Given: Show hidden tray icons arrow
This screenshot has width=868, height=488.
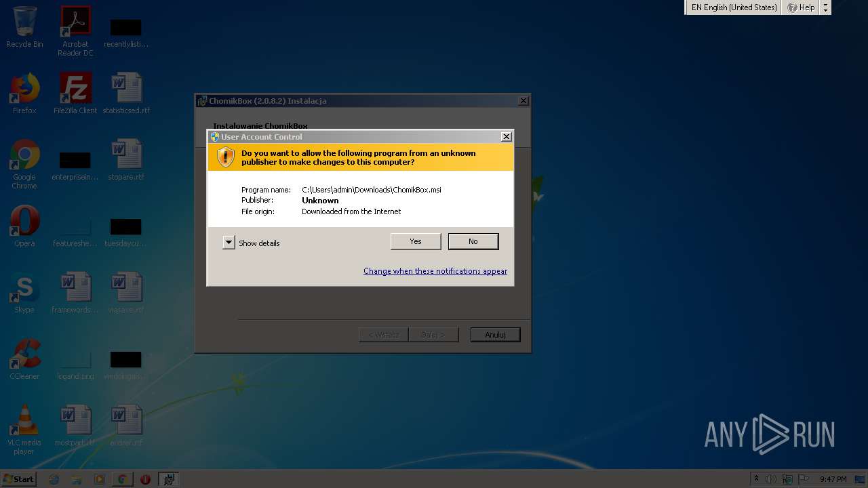Looking at the screenshot, I should point(757,479).
